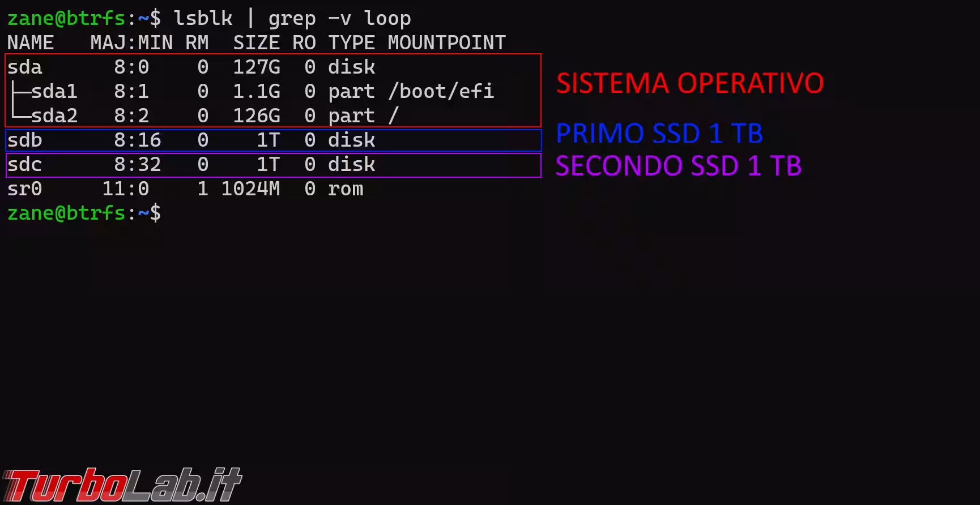This screenshot has height=505, width=980.
Task: Click the sr0 rom device name
Action: pos(25,189)
